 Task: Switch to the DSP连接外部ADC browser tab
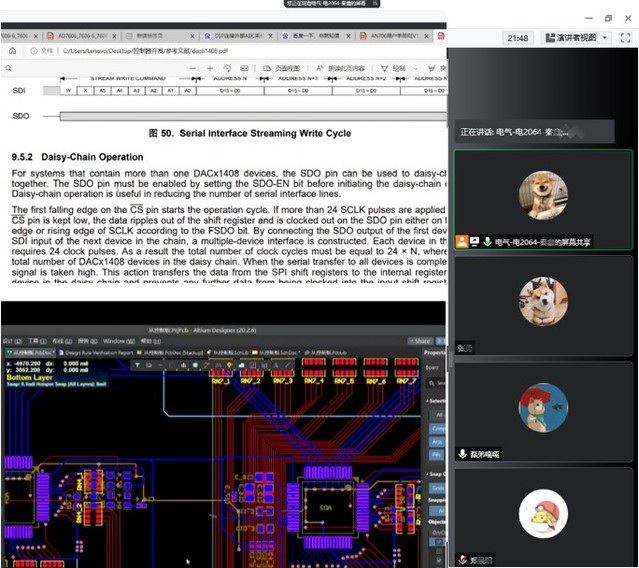[x=233, y=34]
